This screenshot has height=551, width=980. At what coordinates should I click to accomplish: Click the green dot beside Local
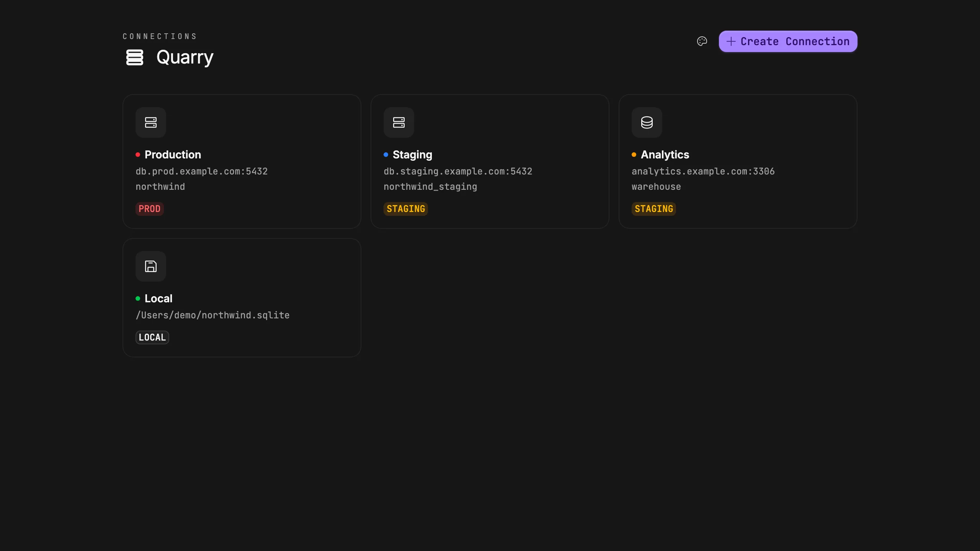point(138,298)
